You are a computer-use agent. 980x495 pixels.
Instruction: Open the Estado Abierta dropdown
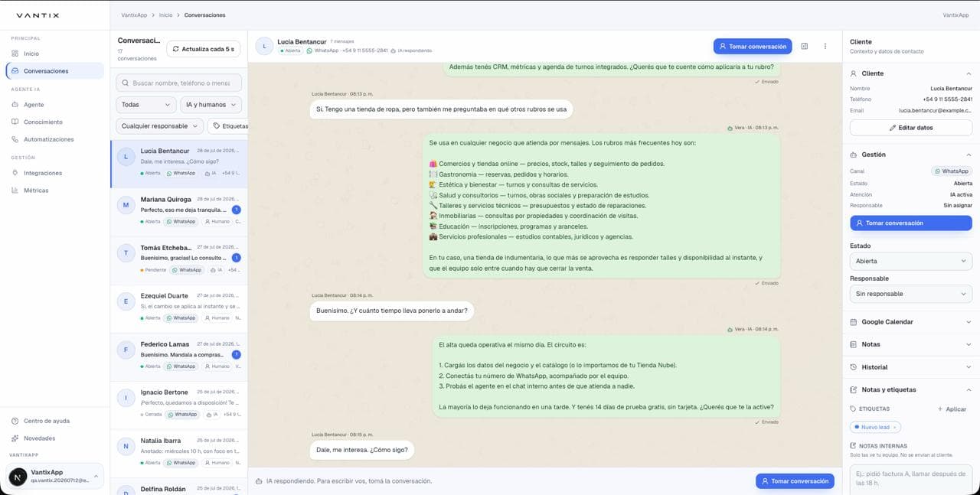point(911,261)
